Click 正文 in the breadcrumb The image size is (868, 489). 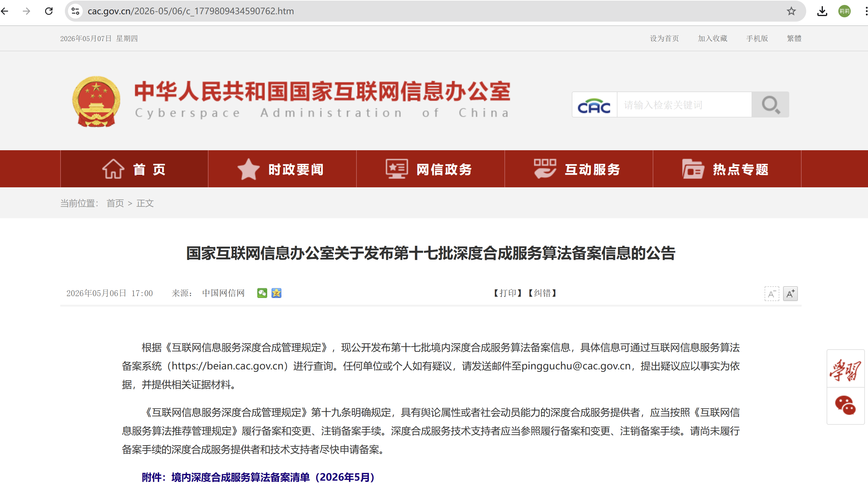[145, 203]
